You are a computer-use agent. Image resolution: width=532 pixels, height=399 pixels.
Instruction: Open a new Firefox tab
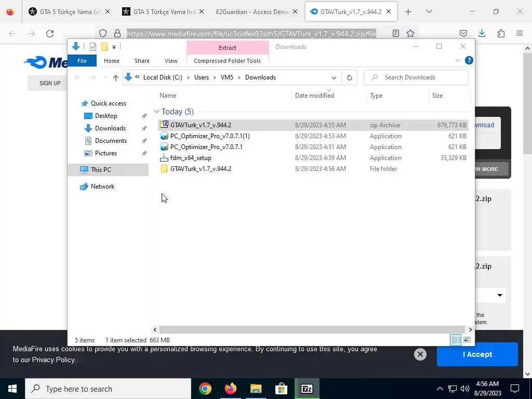point(408,11)
